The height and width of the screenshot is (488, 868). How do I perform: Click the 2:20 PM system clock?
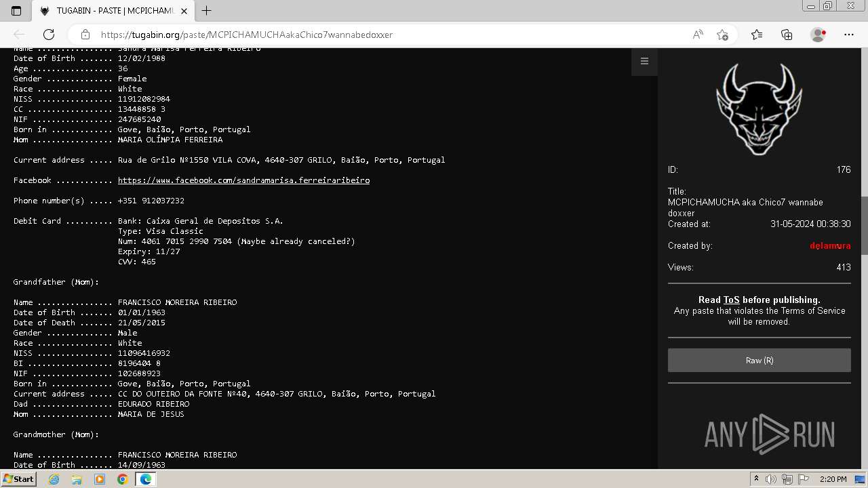833,479
